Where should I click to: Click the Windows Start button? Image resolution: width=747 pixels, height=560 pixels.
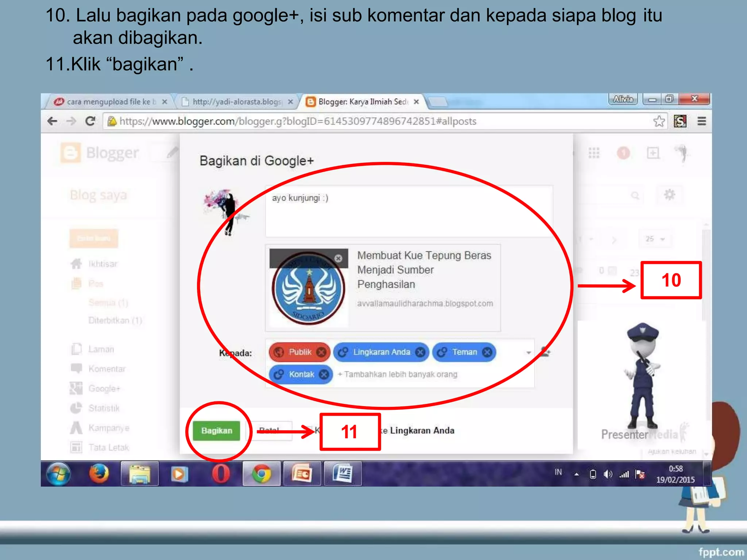click(58, 474)
